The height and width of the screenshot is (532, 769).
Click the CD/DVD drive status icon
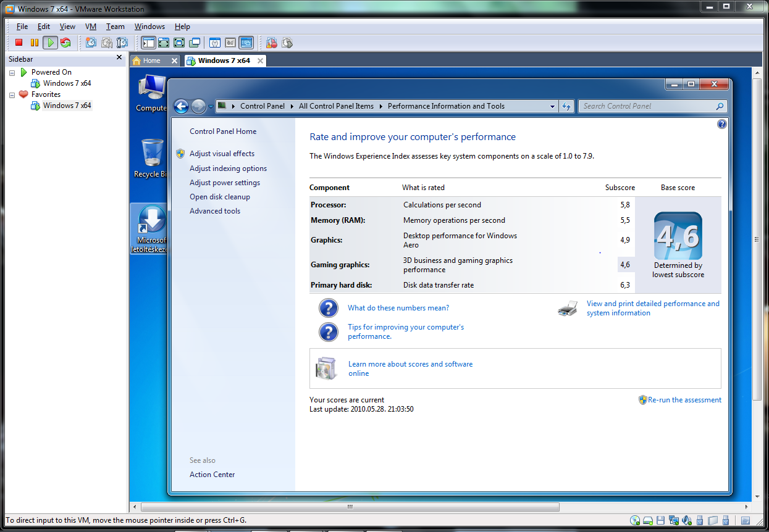[x=635, y=520]
